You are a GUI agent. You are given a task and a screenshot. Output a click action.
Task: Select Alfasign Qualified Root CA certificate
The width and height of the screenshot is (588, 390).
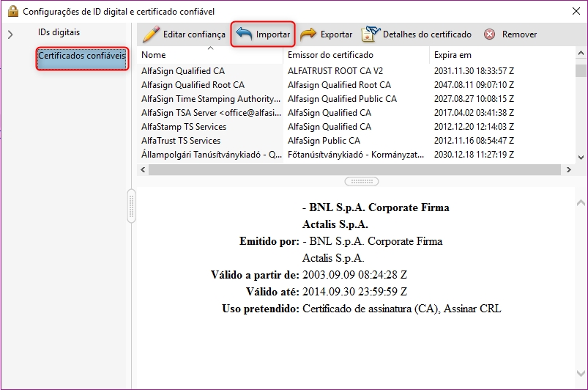pyautogui.click(x=193, y=85)
